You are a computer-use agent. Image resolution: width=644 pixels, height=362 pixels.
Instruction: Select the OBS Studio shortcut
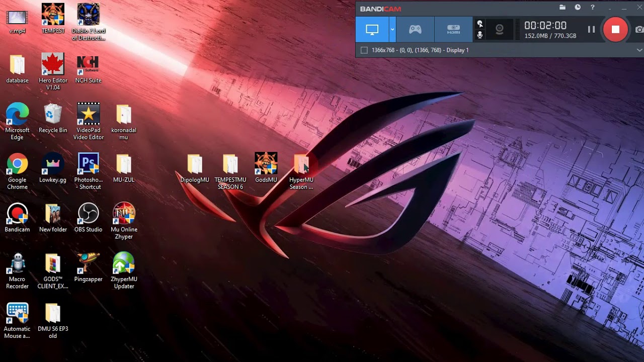point(89,218)
